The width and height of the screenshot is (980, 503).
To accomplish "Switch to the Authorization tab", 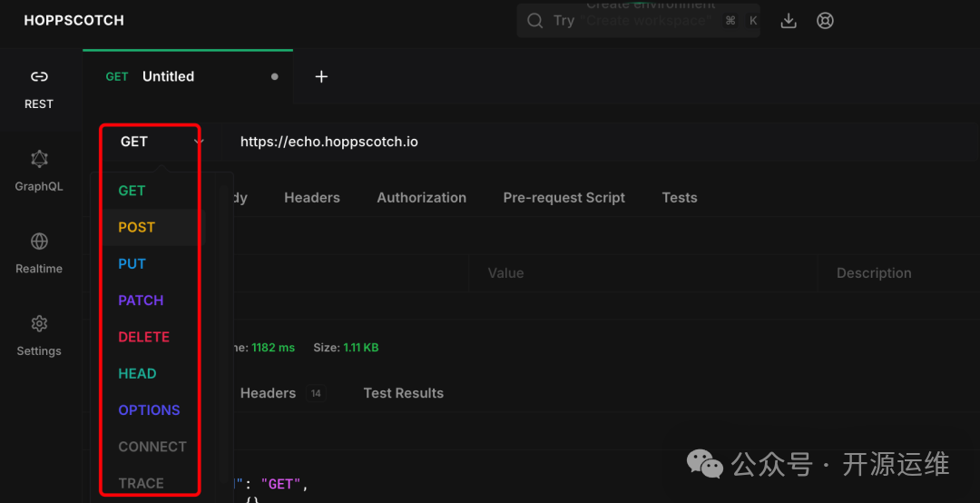I will click(x=421, y=198).
